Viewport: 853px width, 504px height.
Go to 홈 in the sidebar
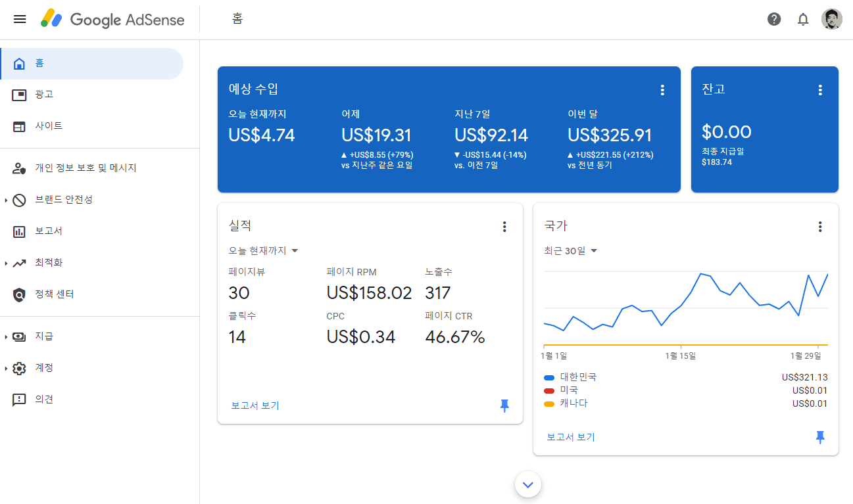coord(91,64)
